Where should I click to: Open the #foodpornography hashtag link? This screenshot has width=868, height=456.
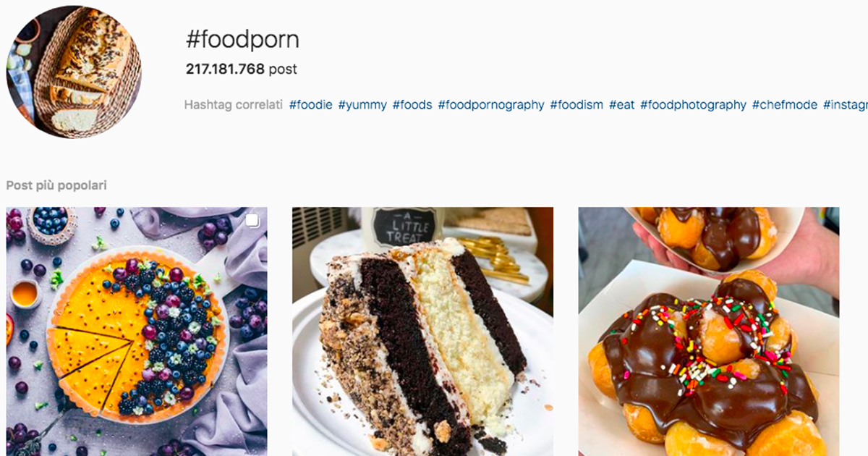(491, 105)
